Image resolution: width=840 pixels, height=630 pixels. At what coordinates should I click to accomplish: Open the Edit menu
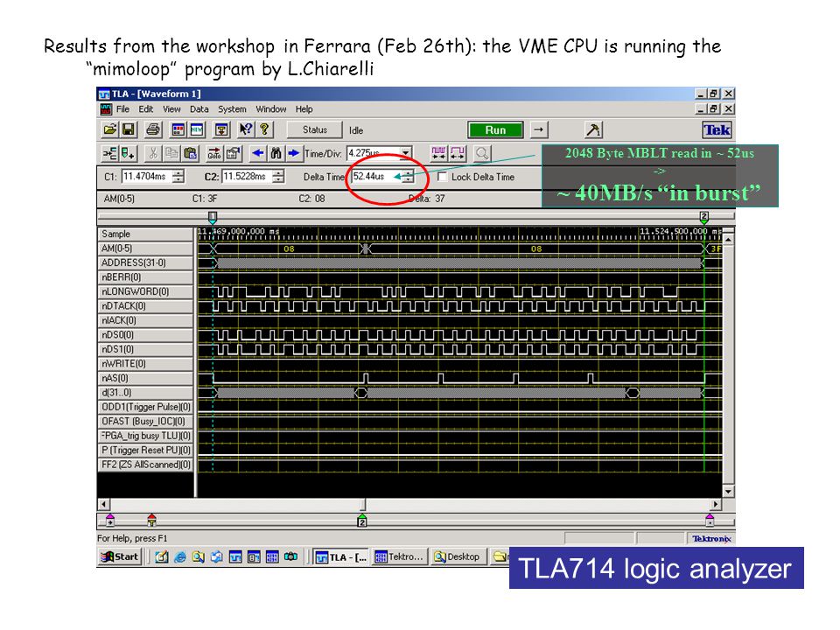(146, 109)
